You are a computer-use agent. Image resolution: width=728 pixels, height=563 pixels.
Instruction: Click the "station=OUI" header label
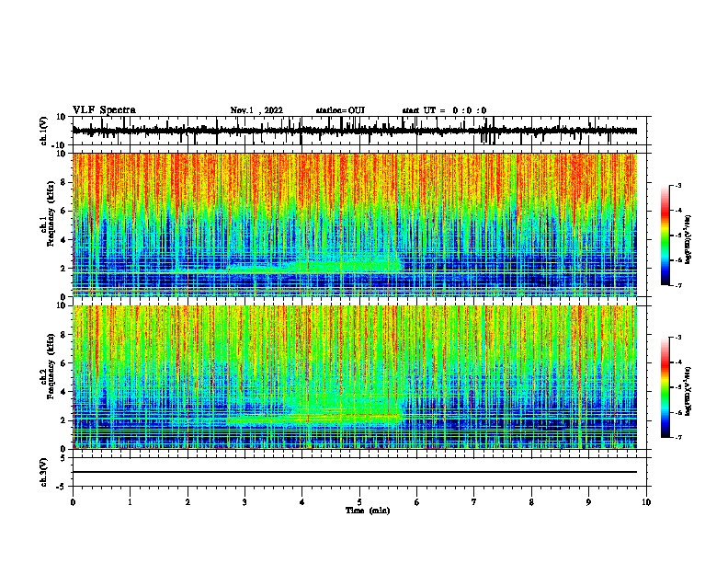click(340, 110)
